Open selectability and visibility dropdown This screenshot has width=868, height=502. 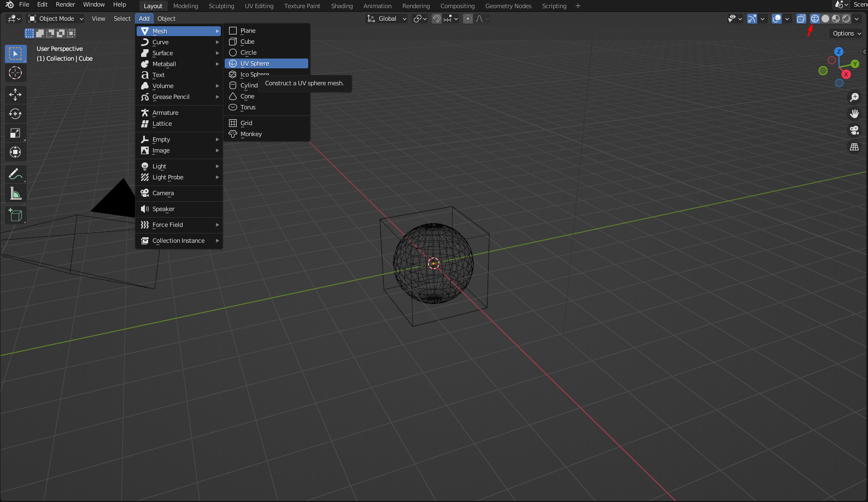(x=735, y=19)
